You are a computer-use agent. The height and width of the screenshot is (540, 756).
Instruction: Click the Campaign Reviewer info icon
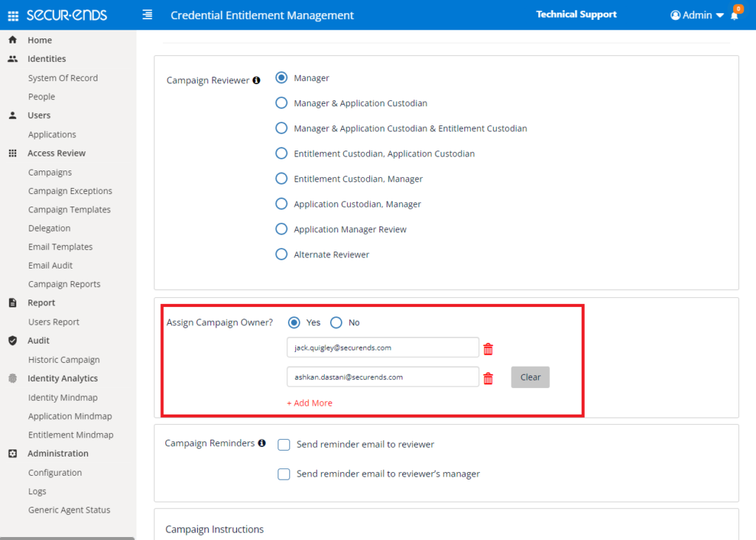point(256,80)
